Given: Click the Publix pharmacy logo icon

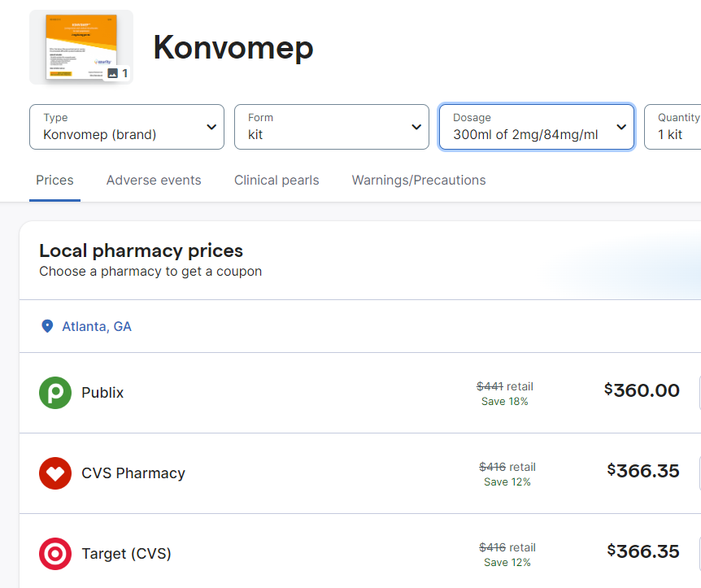Looking at the screenshot, I should (55, 393).
